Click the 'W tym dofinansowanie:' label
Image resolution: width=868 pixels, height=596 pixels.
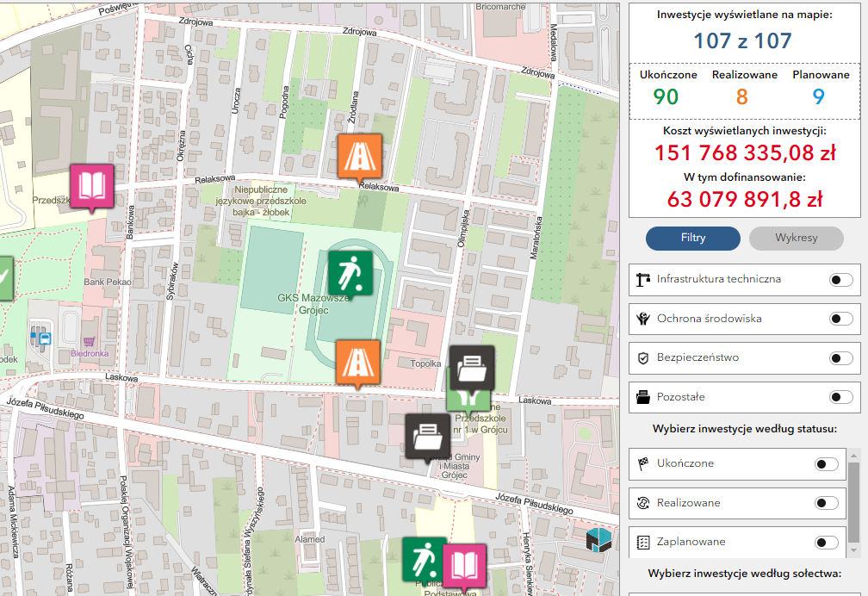[x=745, y=177]
